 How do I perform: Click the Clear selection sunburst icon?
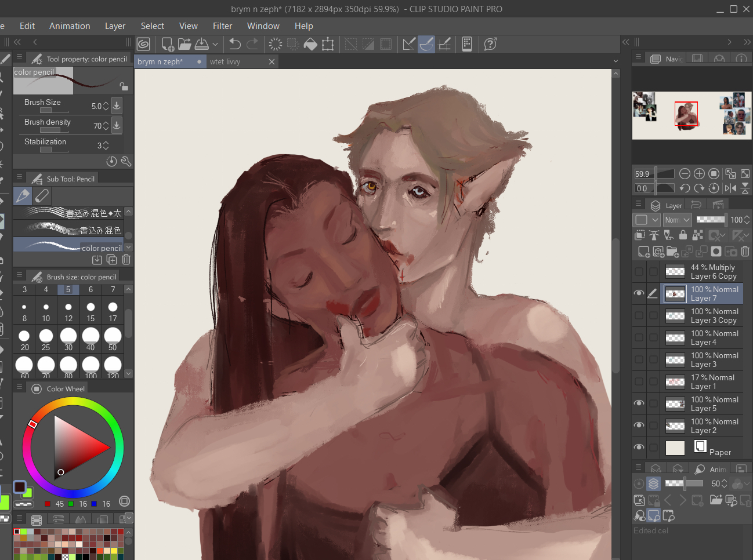[x=276, y=44]
